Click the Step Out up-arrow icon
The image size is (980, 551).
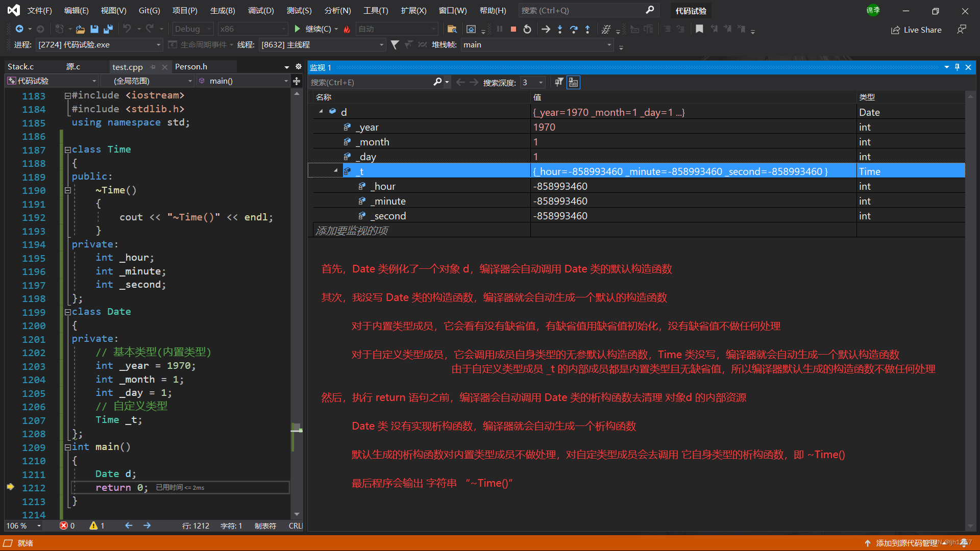tap(587, 29)
